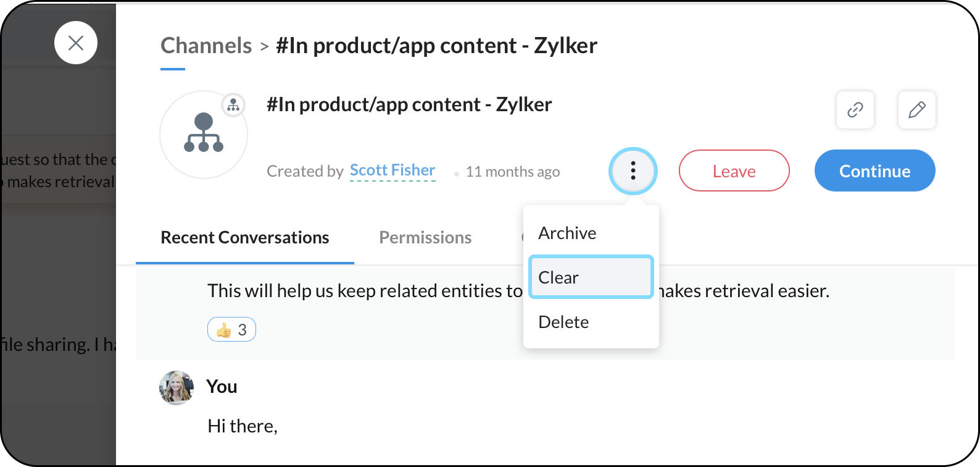Image resolution: width=980 pixels, height=467 pixels.
Task: Click the small org badge on avatar
Action: (x=233, y=105)
